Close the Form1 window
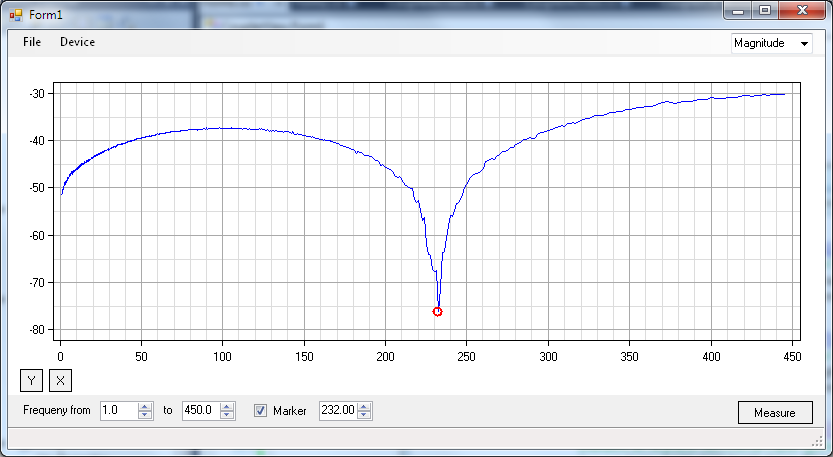 click(x=802, y=11)
